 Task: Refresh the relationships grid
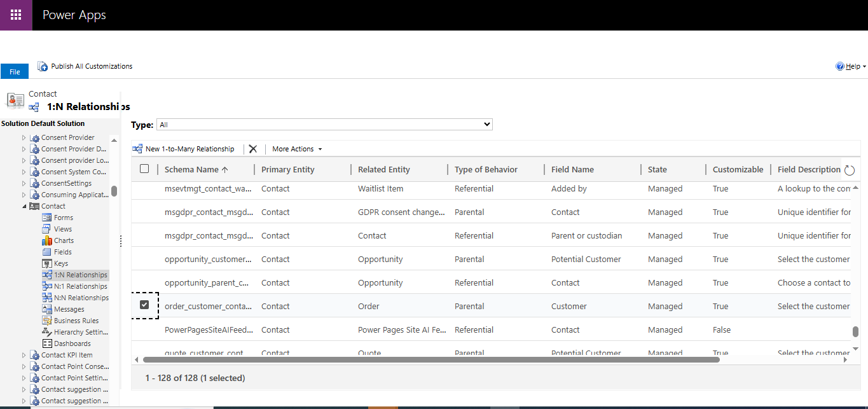(x=850, y=170)
